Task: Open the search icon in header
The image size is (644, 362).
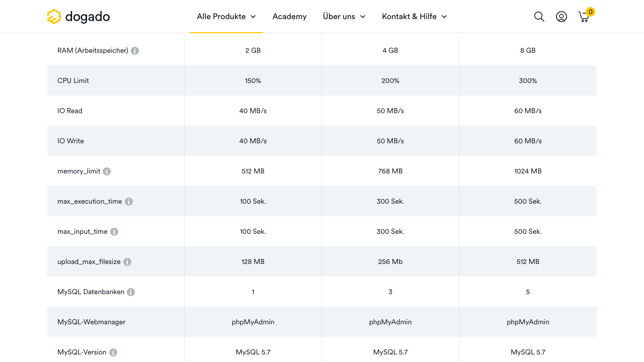Action: (539, 17)
